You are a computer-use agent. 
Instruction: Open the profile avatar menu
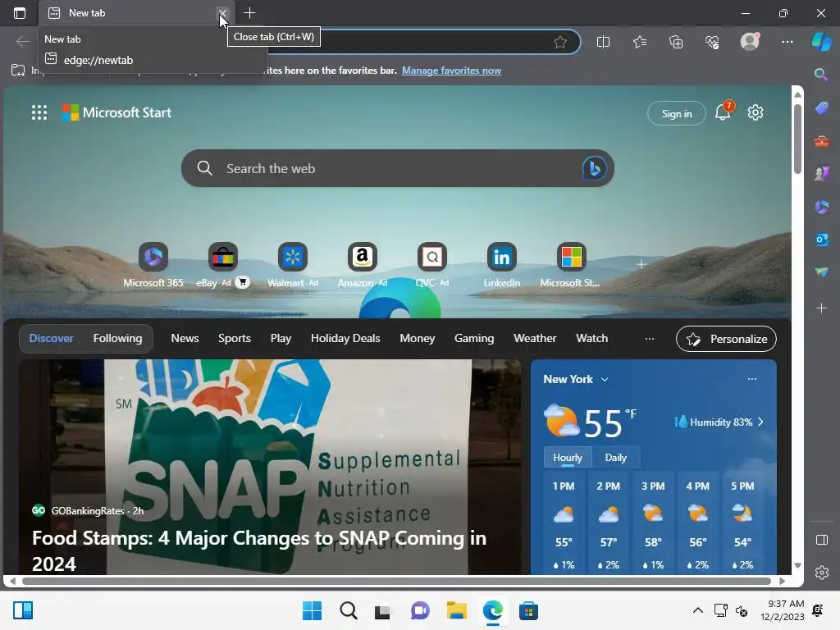tap(750, 41)
